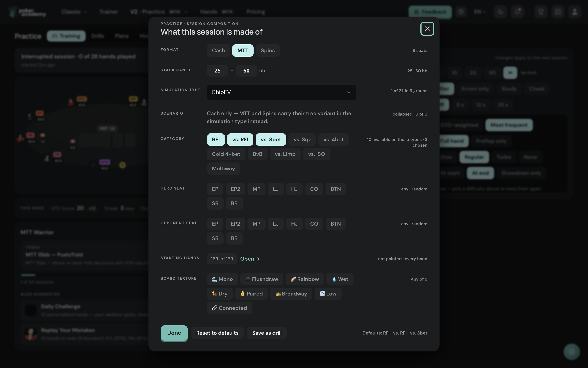Close the session composition dialog

tap(427, 29)
